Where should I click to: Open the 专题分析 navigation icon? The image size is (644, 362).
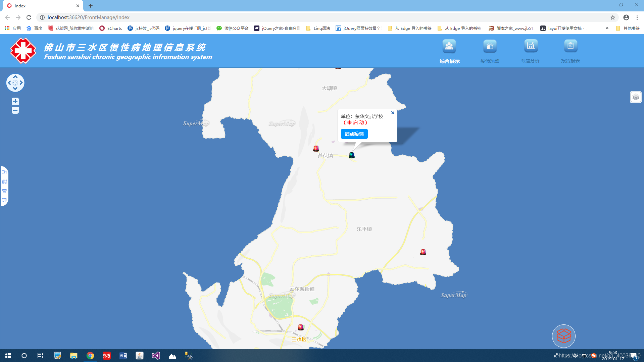point(531,46)
